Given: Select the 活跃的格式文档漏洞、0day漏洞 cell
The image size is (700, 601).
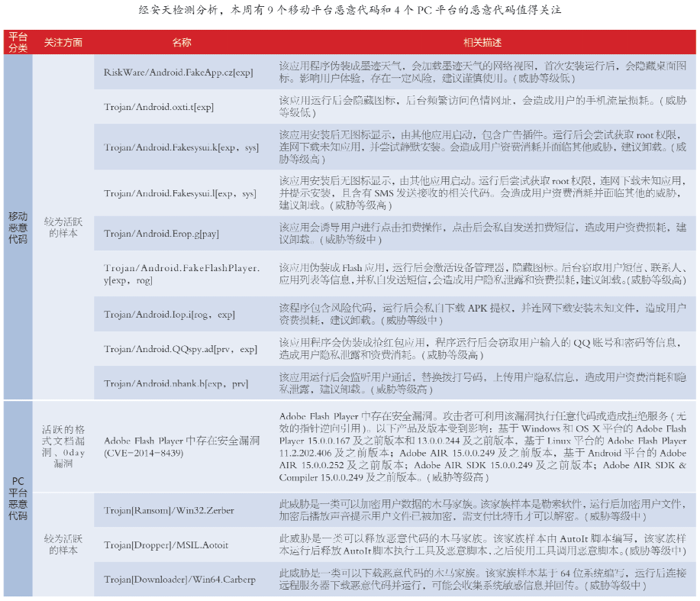Looking at the screenshot, I should [x=63, y=447].
